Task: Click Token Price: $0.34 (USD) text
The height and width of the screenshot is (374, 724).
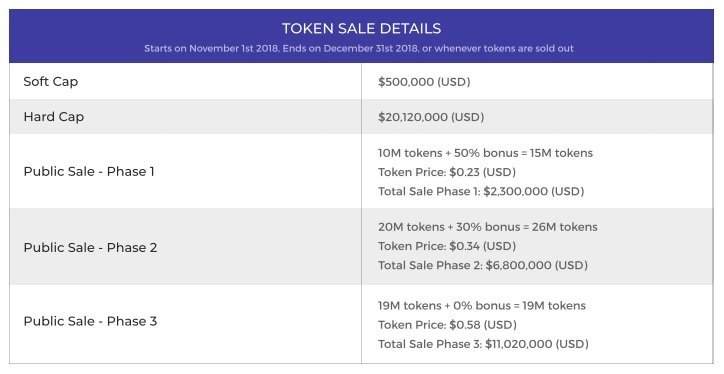Action: point(446,246)
